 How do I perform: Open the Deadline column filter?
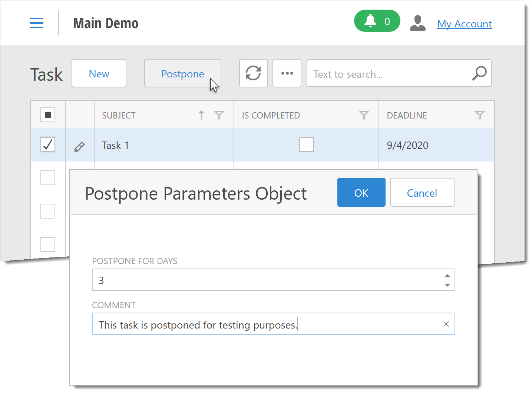click(479, 115)
